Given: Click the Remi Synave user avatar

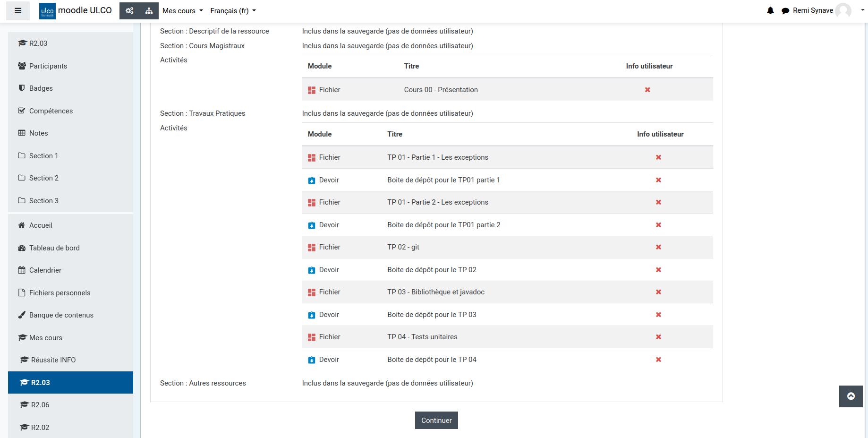Looking at the screenshot, I should click(843, 10).
